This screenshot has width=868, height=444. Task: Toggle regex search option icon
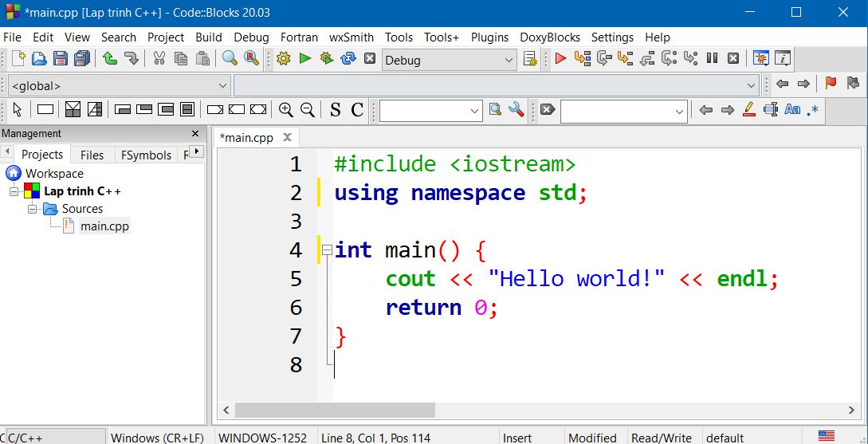coord(812,110)
